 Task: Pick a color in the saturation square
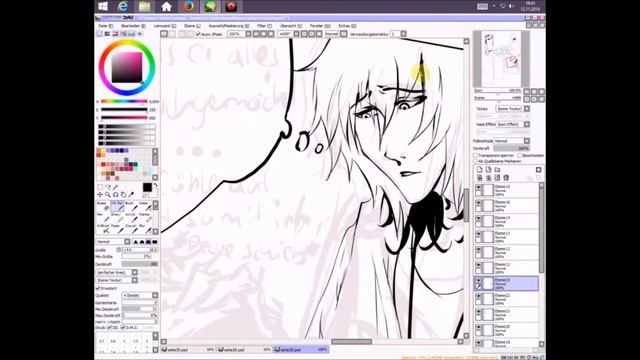[127, 67]
